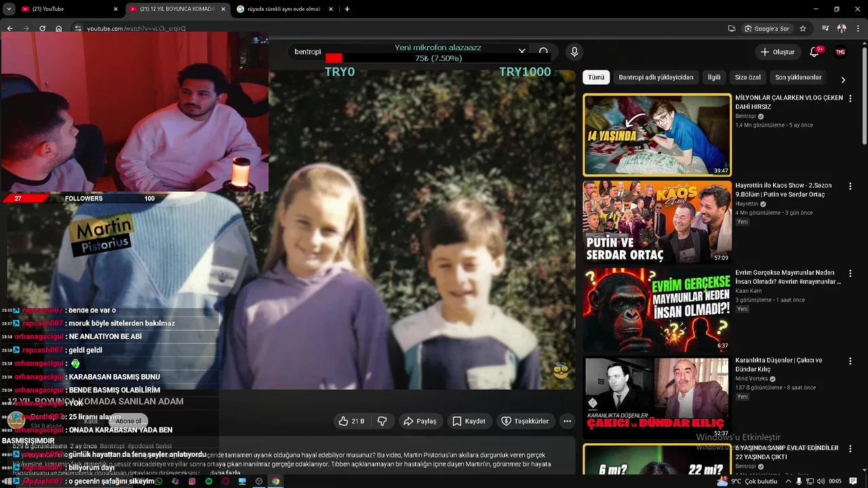This screenshot has width=868, height=488.
Task: Open Karanlıkta Düşenler video title link
Action: [778, 365]
